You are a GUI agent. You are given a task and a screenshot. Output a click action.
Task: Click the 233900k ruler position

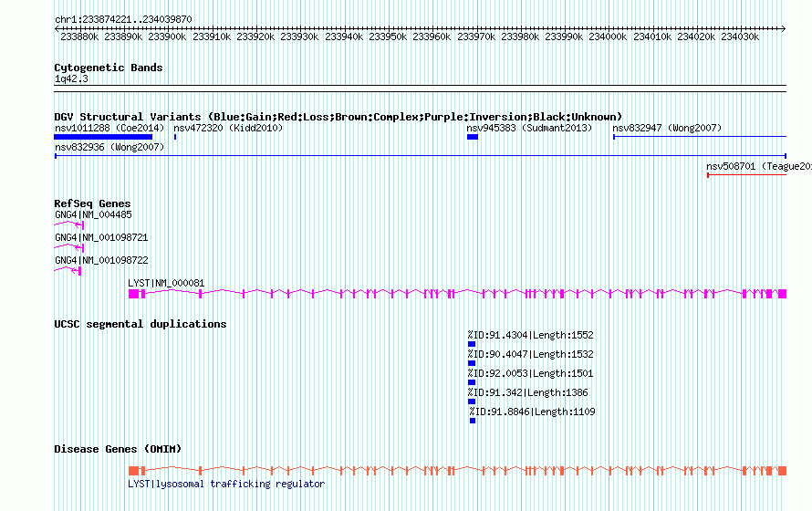click(167, 36)
